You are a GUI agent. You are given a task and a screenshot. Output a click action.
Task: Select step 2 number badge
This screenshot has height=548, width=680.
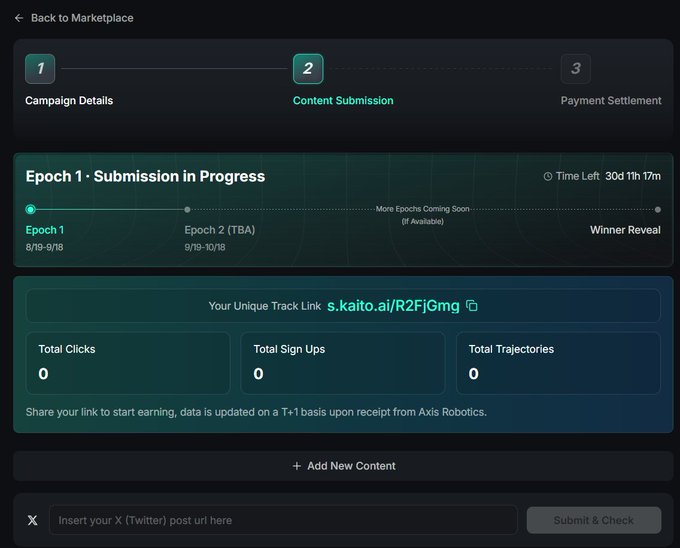coord(308,68)
